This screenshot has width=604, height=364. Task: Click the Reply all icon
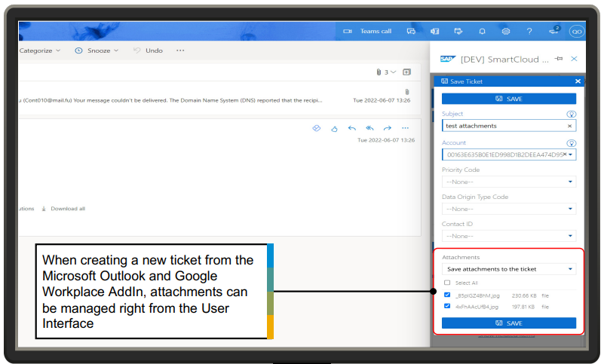369,128
